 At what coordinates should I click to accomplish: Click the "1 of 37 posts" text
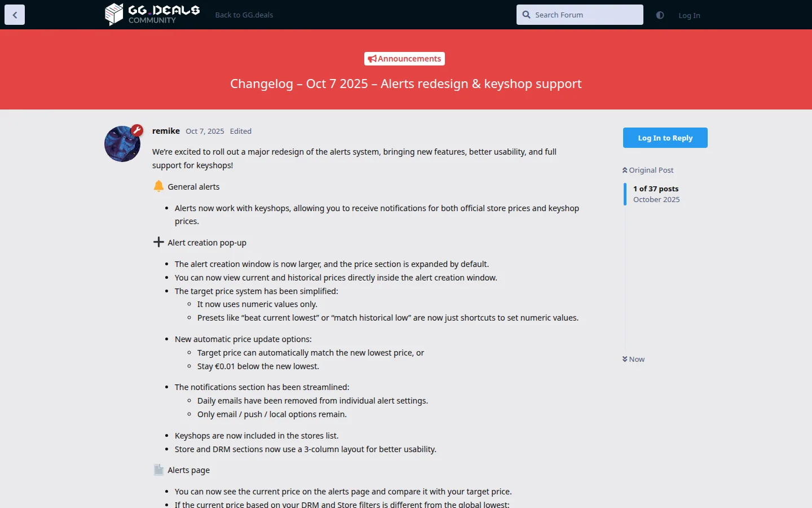click(656, 189)
